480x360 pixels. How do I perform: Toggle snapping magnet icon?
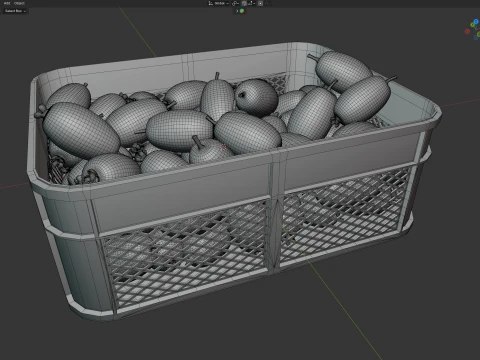pyautogui.click(x=244, y=3)
